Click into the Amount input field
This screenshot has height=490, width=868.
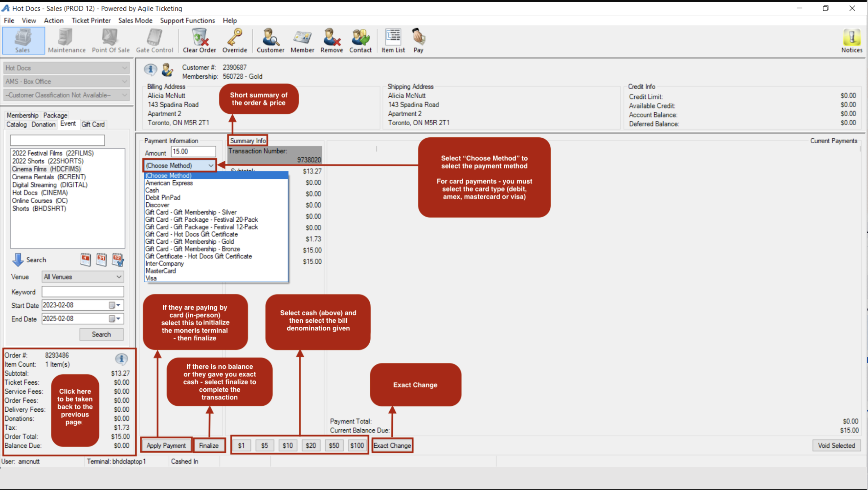click(x=193, y=152)
